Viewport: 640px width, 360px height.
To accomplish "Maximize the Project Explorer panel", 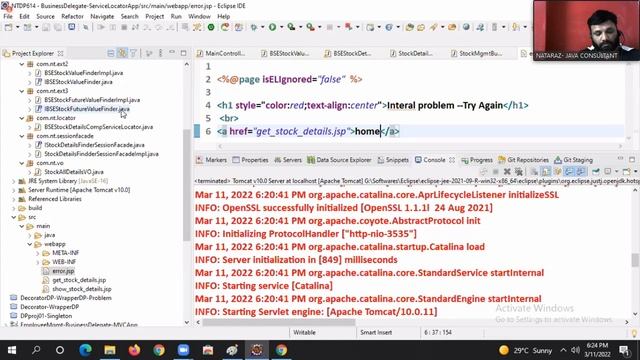I will pyautogui.click(x=183, y=53).
